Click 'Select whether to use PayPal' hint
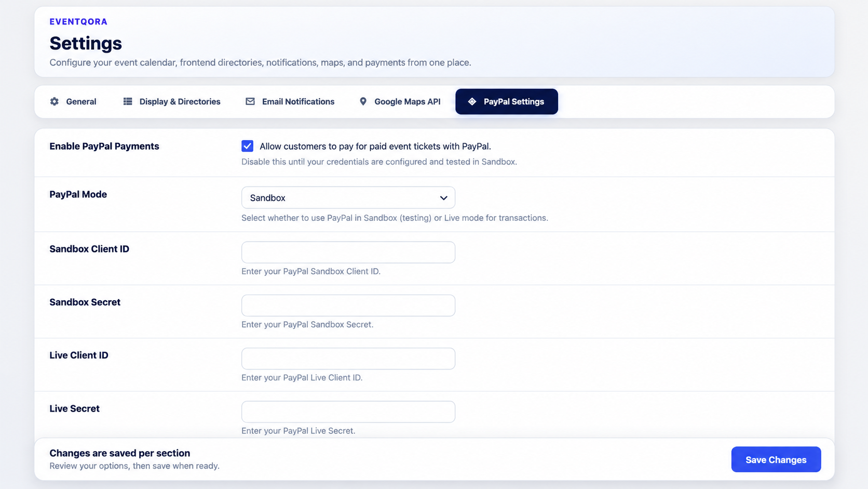Screen dimensions: 868x489 (x=395, y=218)
